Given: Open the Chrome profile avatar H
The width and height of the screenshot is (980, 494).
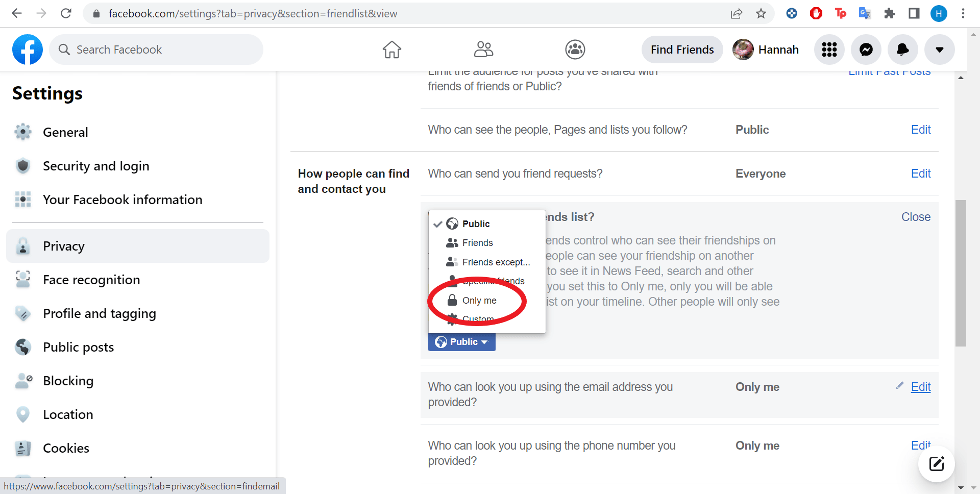Looking at the screenshot, I should tap(939, 13).
